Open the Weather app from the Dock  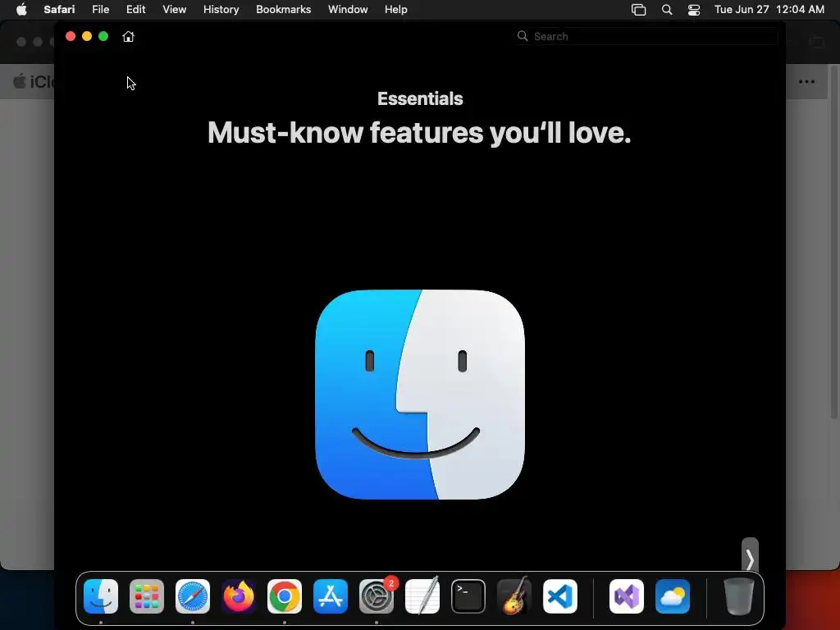point(673,596)
